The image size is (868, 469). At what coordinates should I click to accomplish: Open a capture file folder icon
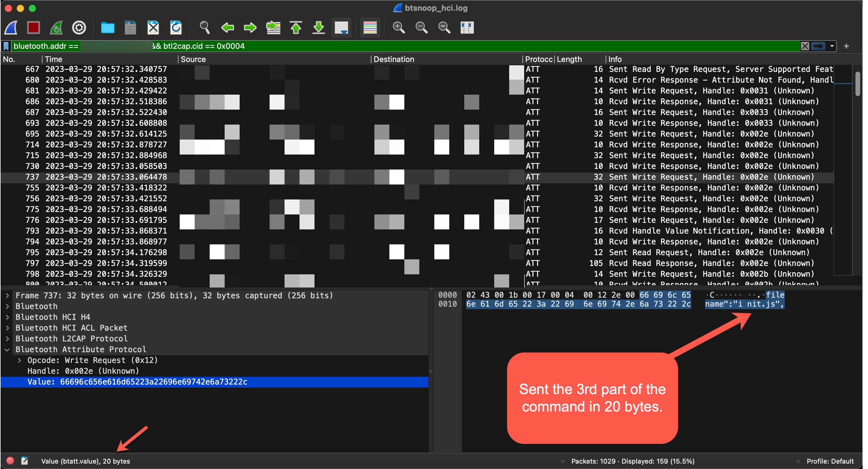[108, 27]
